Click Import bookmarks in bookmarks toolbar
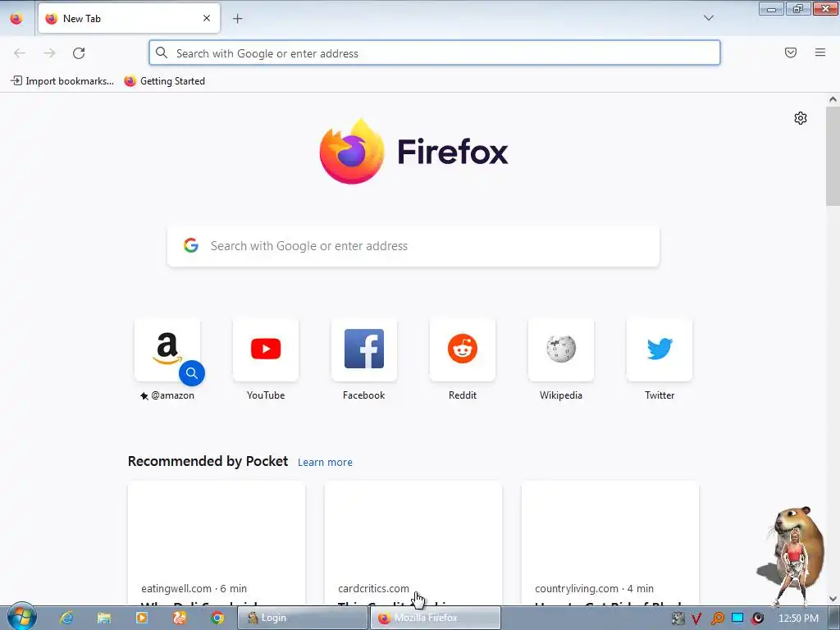Viewport: 840px width, 630px height. click(62, 81)
